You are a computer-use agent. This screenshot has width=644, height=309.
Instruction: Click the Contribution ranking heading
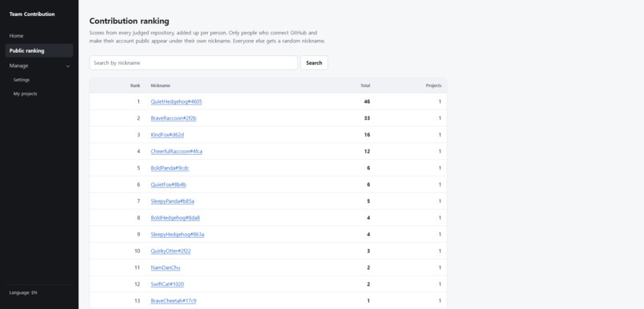click(129, 22)
